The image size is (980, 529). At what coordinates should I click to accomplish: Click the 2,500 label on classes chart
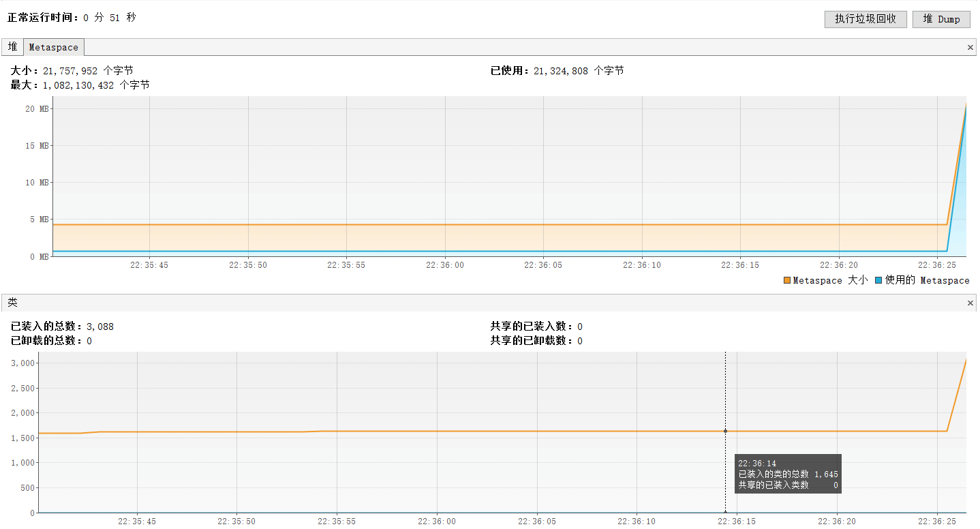22,389
